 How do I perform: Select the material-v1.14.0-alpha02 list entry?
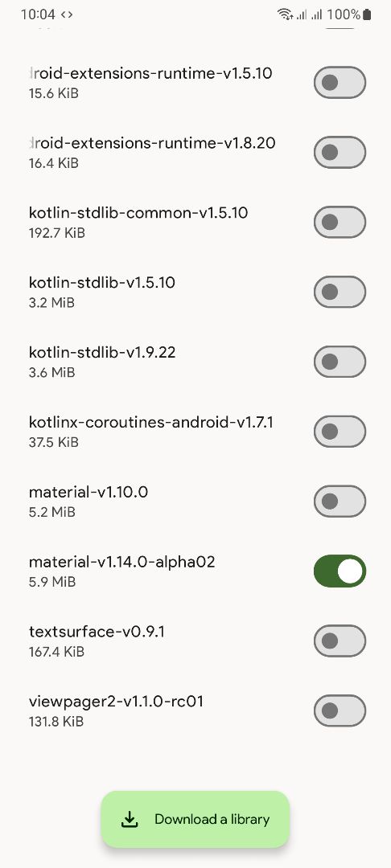(195, 571)
